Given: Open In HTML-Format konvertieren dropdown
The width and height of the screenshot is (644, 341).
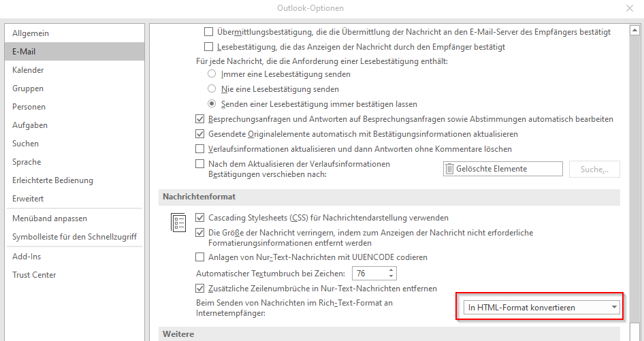Looking at the screenshot, I should click(x=541, y=308).
